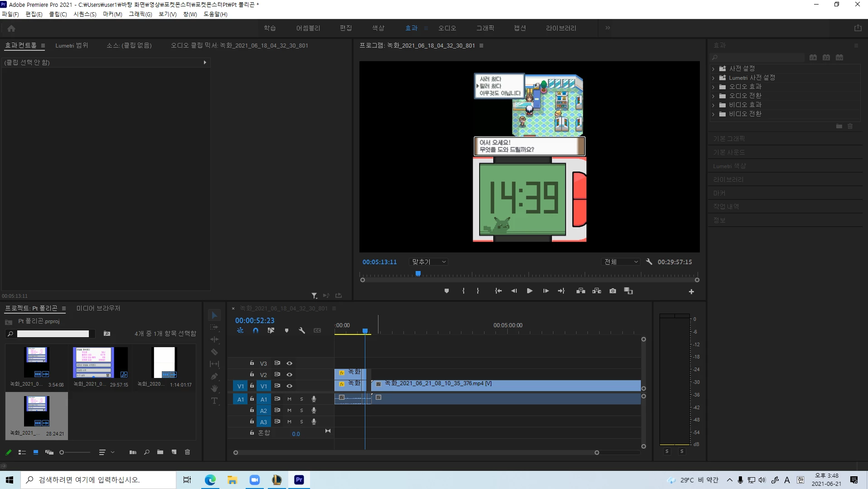Viewport: 868px width, 489px height.
Task: Solo track A2
Action: tap(301, 410)
